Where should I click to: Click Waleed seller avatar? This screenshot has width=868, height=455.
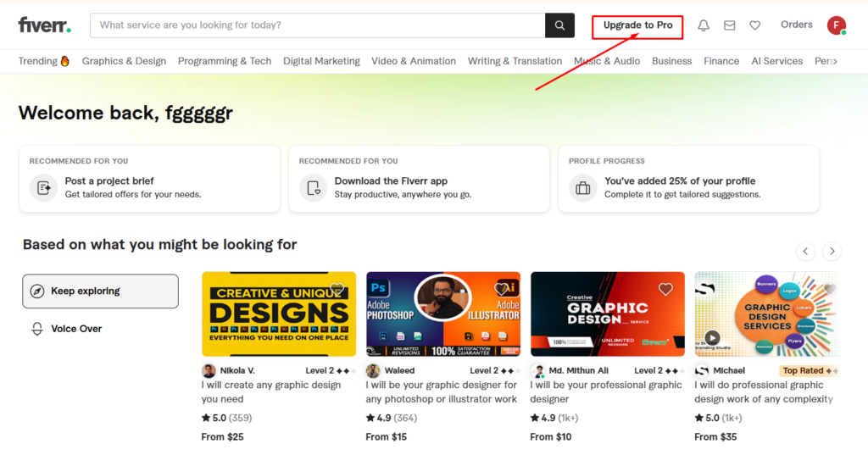373,371
